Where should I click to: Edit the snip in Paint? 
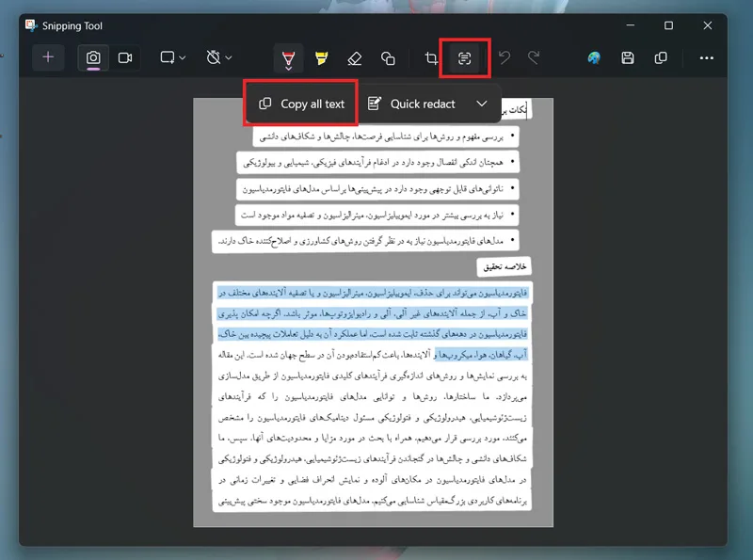tap(594, 58)
